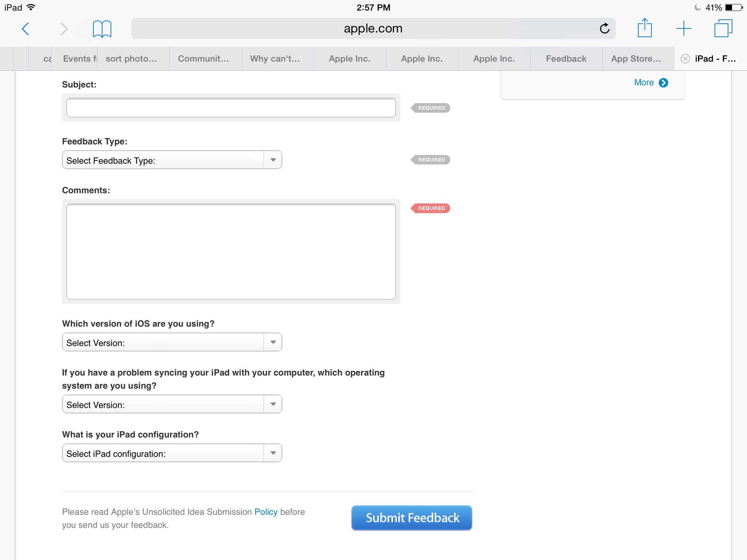747x560 pixels.
Task: Focus the Subject text field
Action: click(x=231, y=108)
